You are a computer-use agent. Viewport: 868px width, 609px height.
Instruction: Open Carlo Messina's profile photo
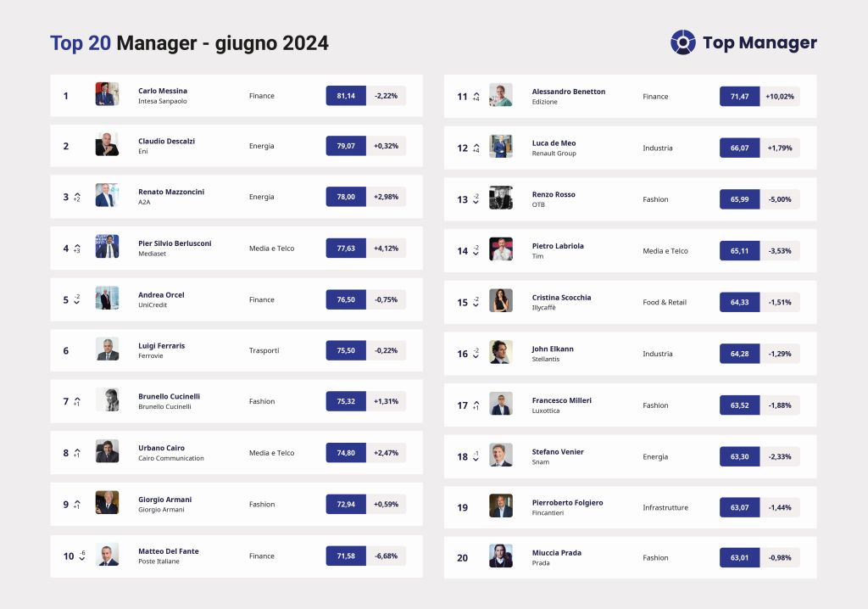[x=107, y=94]
